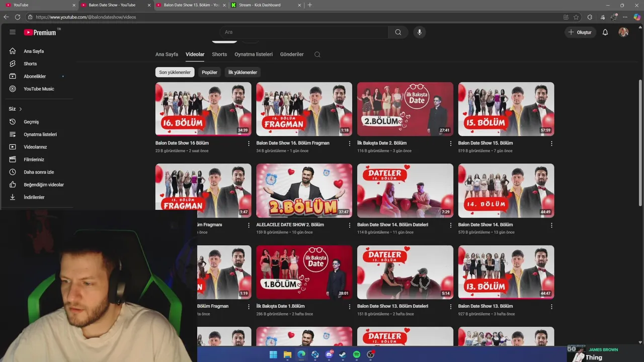The image size is (644, 362).
Task: Open options for Balon Date Show 15. Bölüm
Action: (551, 143)
